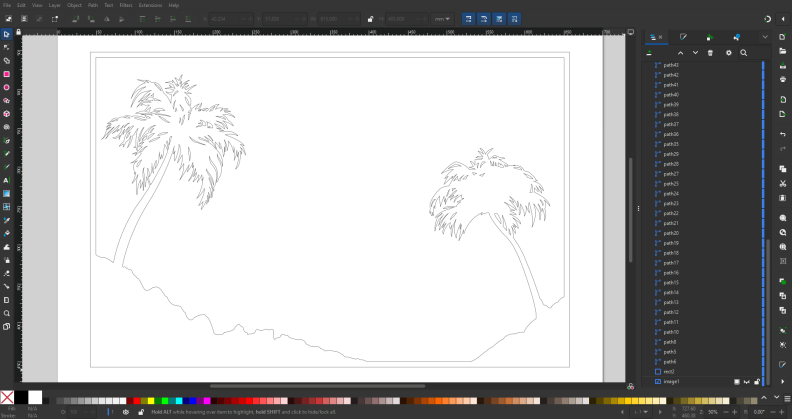
Task: Go to previous palette row arrow
Action: (764, 398)
